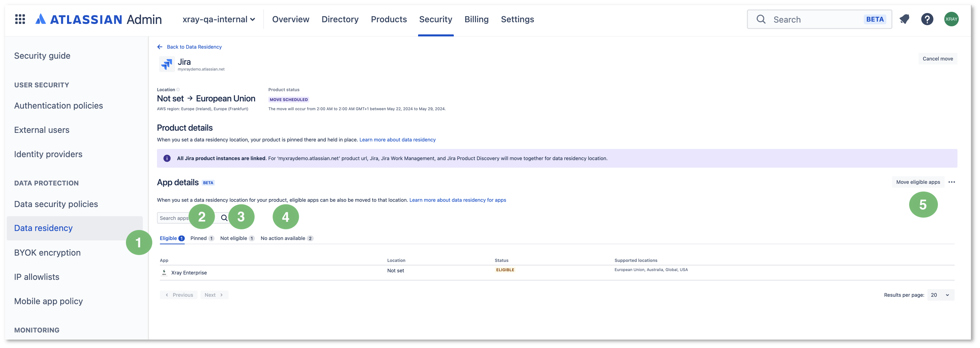Image resolution: width=980 pixels, height=348 pixels.
Task: Click the Jira product logo
Action: (166, 64)
